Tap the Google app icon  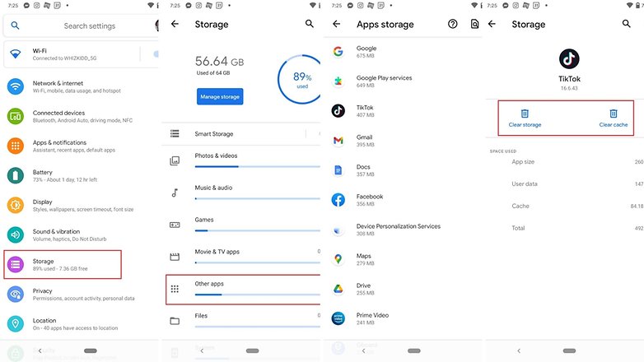click(x=338, y=51)
